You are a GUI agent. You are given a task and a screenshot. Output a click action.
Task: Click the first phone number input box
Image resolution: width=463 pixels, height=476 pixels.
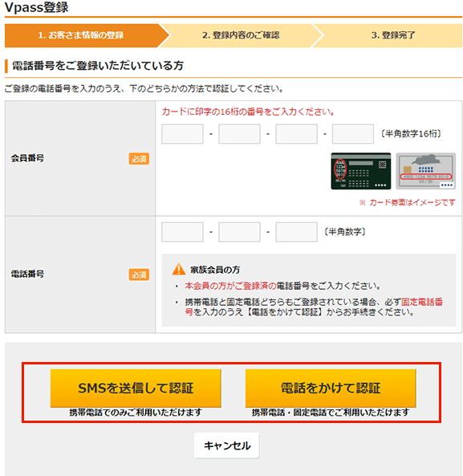tap(182, 232)
